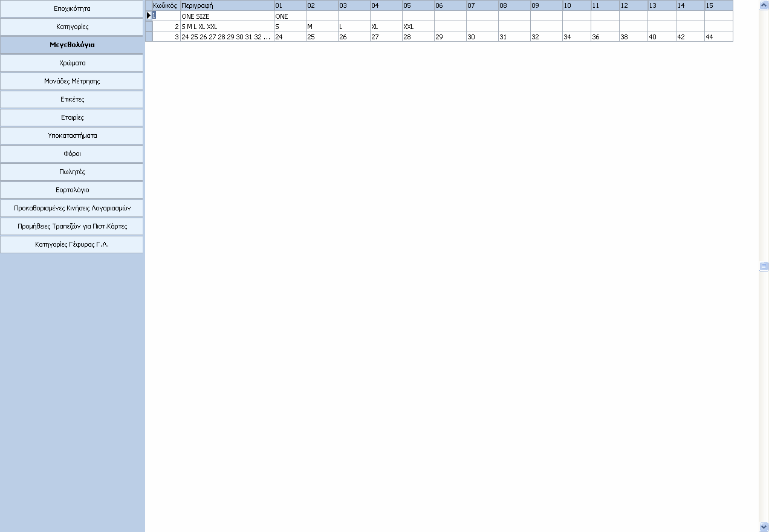Click the XXL size cell in column 05

pos(418,27)
